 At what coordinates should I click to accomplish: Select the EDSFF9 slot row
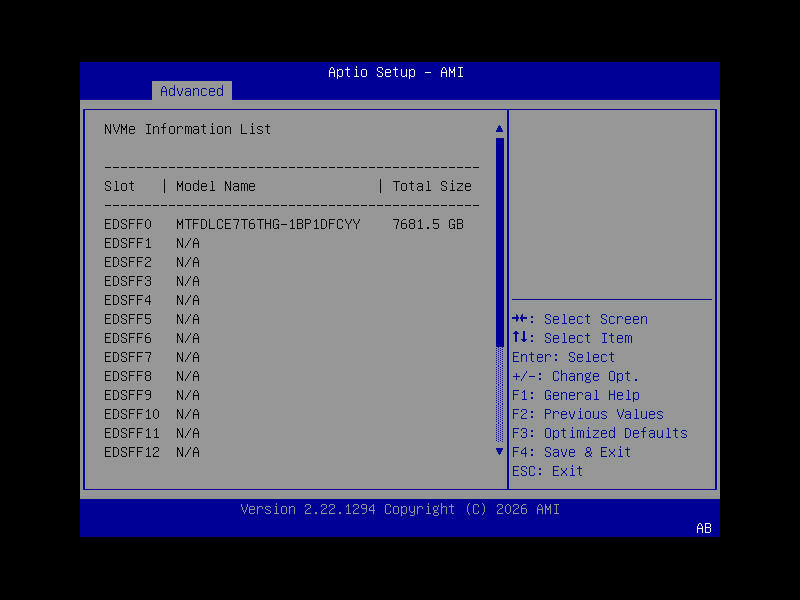152,395
